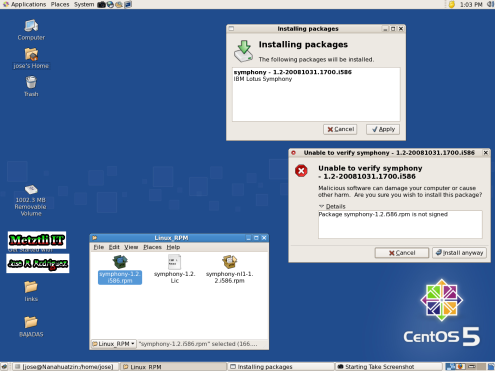Click the Linux_RPM status bar selection text

coord(198,344)
